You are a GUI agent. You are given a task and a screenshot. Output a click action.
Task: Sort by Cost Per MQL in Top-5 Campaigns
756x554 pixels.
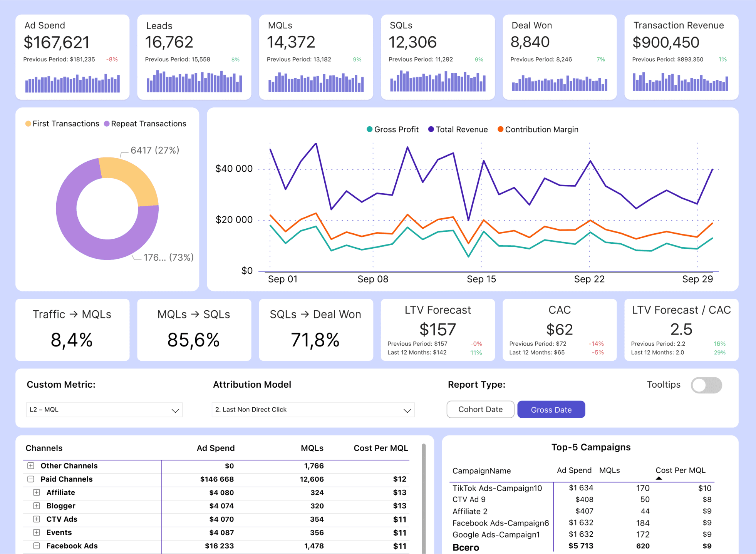[x=680, y=470]
